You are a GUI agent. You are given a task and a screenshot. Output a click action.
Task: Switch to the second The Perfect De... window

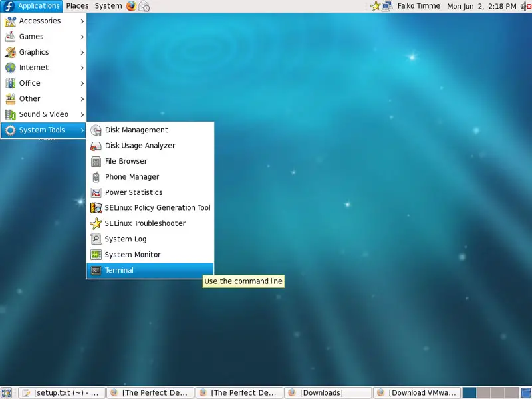pyautogui.click(x=239, y=393)
